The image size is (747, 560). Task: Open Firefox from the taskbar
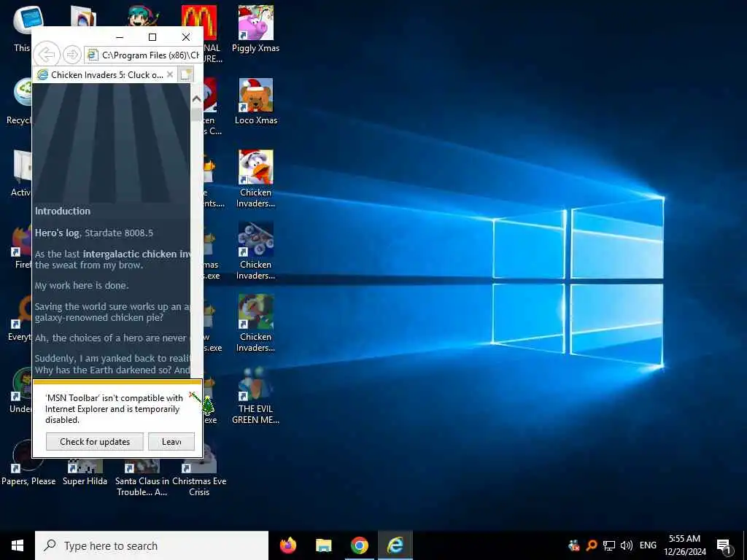tap(287, 545)
